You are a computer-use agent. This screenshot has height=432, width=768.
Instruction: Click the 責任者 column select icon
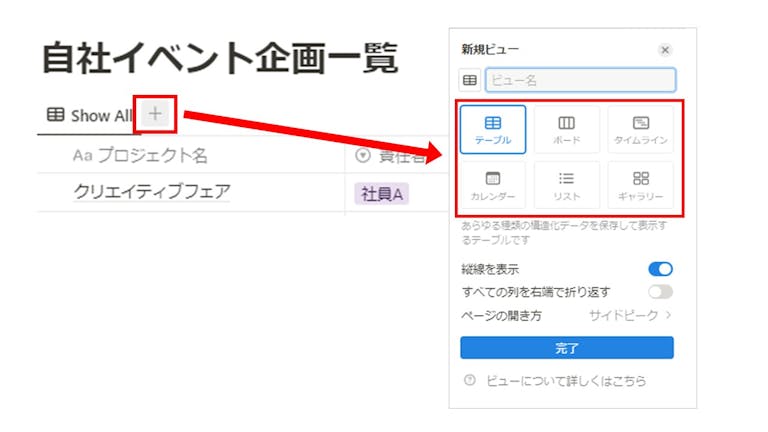pos(363,156)
